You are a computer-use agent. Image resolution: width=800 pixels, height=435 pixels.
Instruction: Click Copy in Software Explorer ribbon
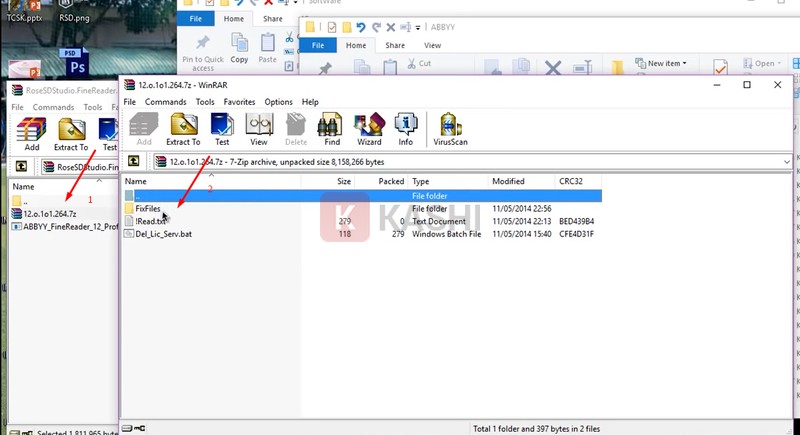pyautogui.click(x=239, y=48)
